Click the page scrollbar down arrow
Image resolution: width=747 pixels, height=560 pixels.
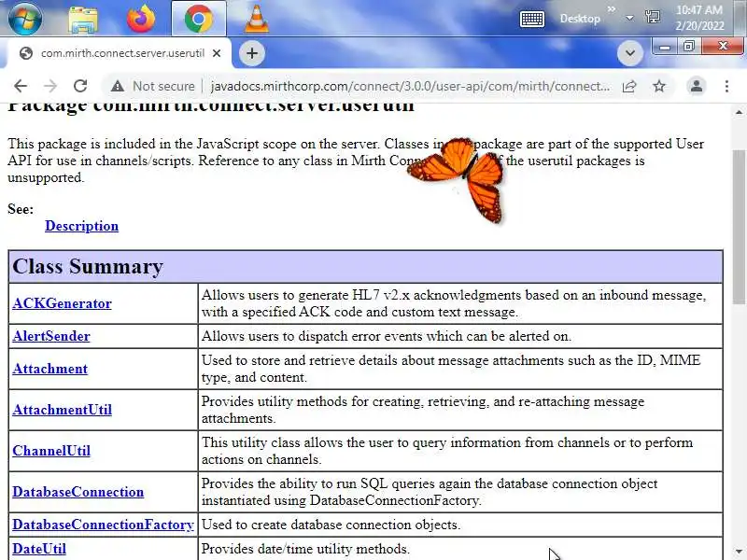(739, 552)
